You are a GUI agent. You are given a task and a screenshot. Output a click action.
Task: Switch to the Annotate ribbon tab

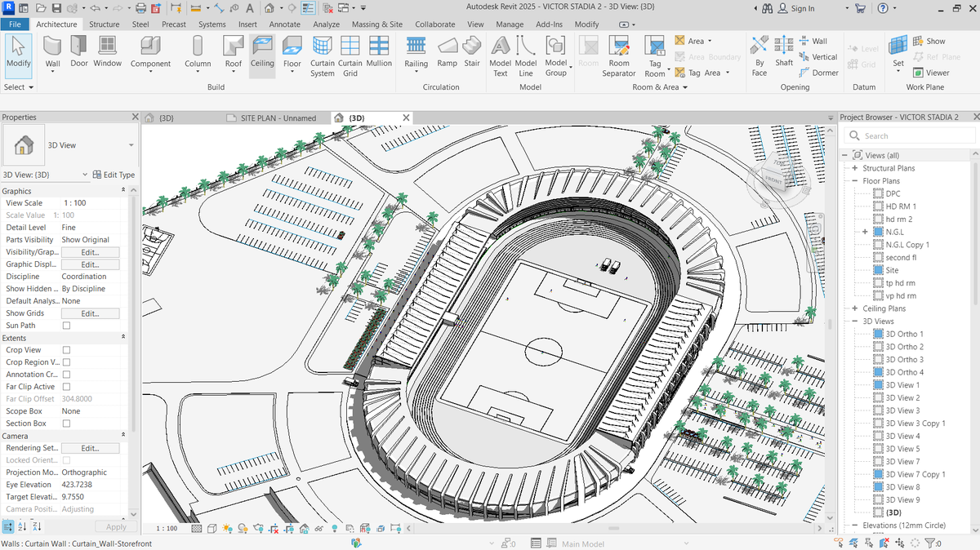tap(285, 24)
